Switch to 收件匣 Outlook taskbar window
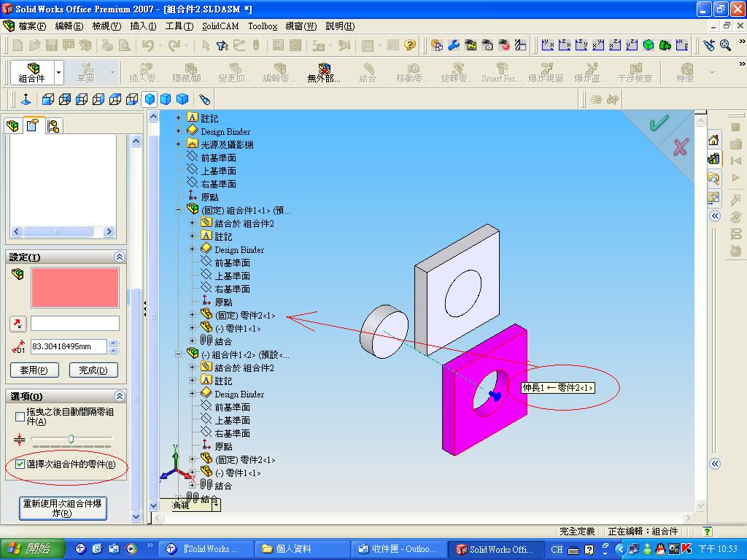Image resolution: width=747 pixels, height=560 pixels. click(x=399, y=549)
